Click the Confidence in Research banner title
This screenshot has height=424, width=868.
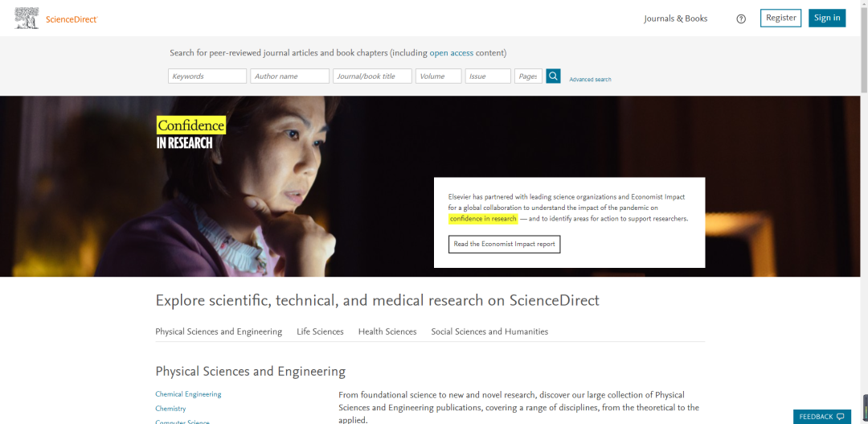(x=191, y=133)
